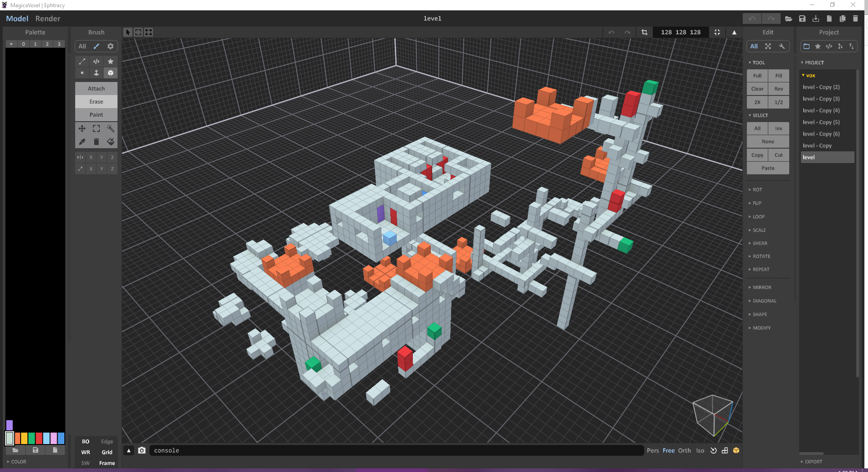
Task: Click the Paste button in Select section
Action: coord(768,168)
